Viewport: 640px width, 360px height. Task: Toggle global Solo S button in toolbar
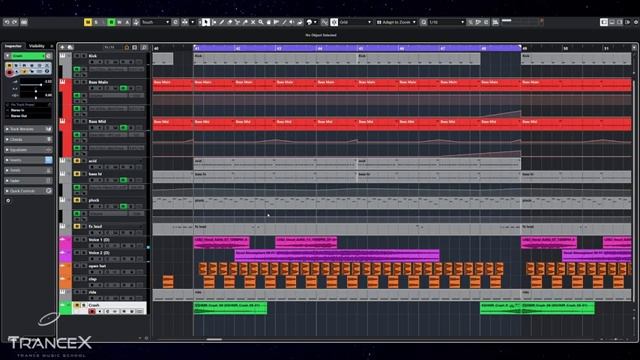tap(96, 22)
